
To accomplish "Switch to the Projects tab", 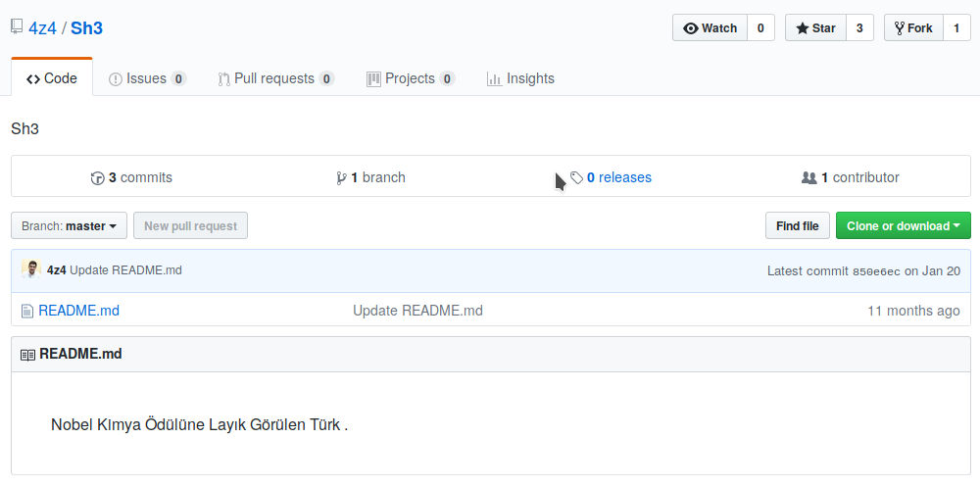I will click(x=411, y=78).
